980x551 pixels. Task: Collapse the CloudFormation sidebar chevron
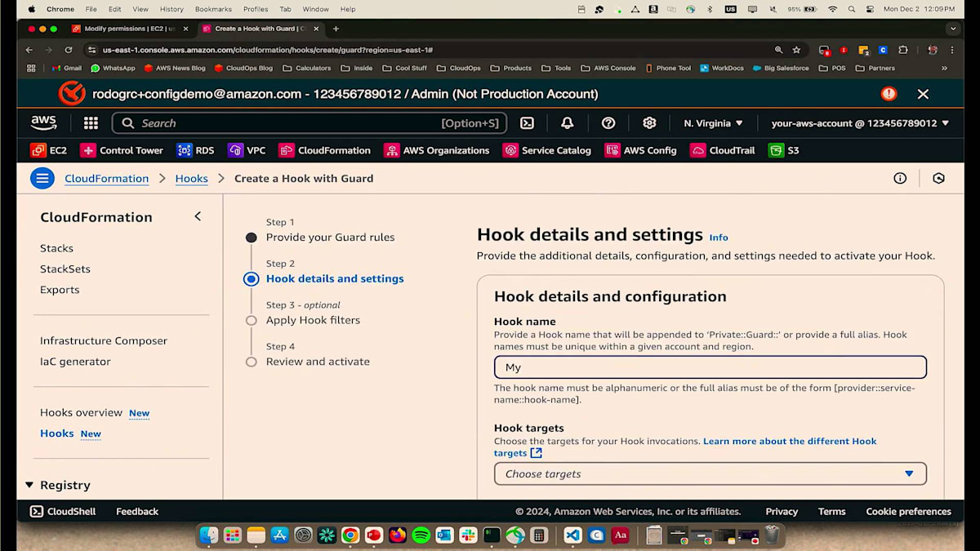(198, 216)
